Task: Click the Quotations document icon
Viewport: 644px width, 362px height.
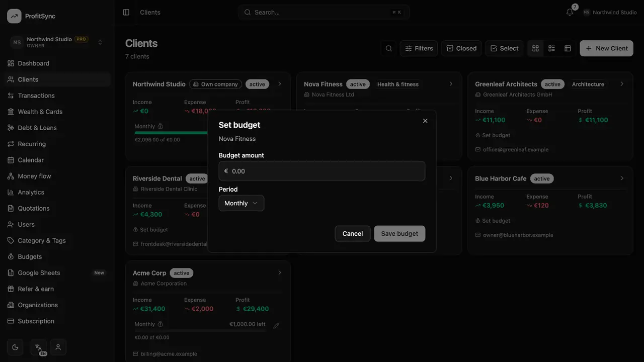Action: [x=11, y=208]
